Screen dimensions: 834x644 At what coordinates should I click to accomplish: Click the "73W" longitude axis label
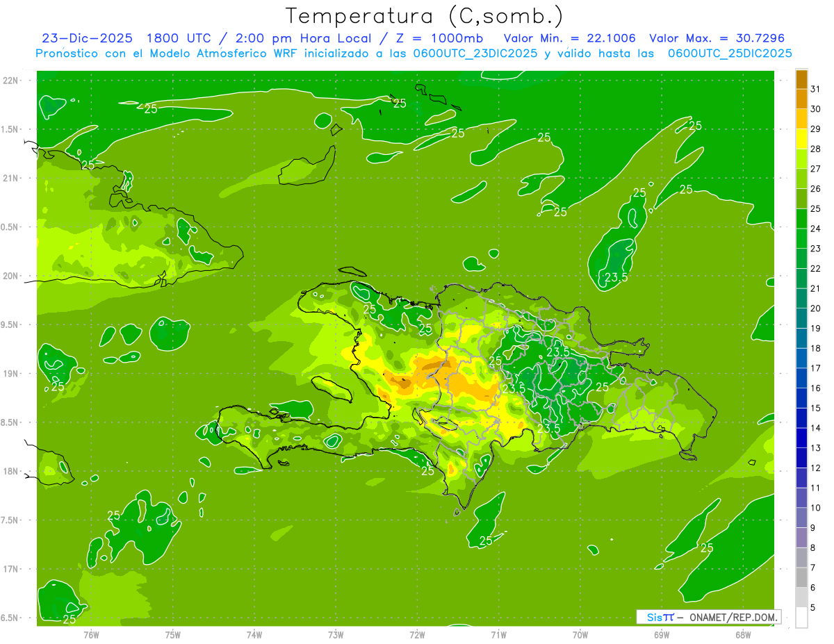(x=336, y=635)
